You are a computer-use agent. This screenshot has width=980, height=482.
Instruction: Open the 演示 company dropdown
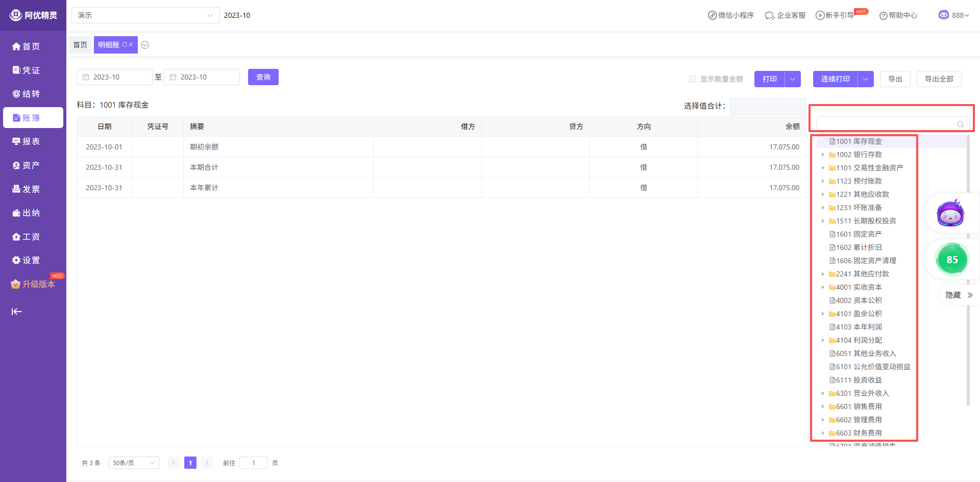(x=145, y=15)
